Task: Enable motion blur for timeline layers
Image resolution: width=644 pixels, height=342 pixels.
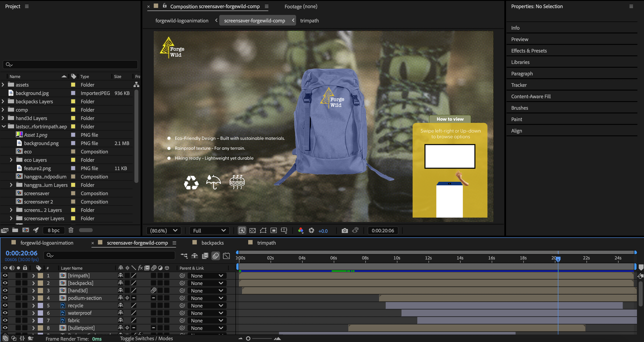Action: click(215, 256)
